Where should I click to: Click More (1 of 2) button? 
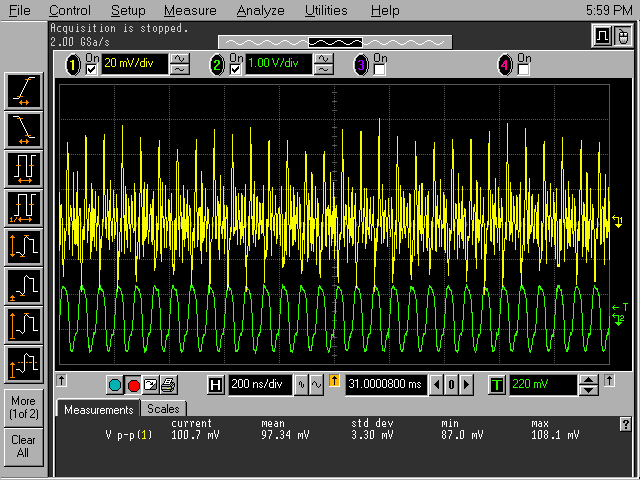click(23, 407)
